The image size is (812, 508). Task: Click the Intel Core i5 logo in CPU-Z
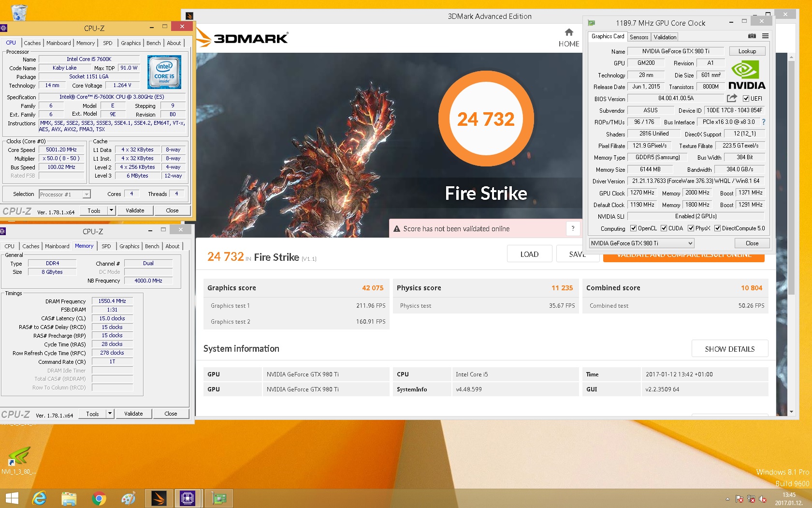164,72
